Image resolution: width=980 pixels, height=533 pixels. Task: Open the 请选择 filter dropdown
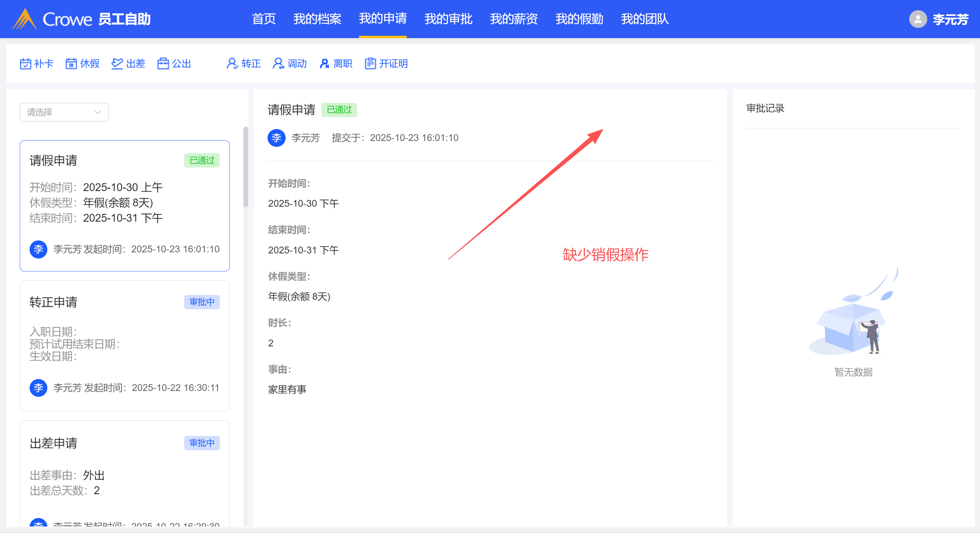point(64,112)
